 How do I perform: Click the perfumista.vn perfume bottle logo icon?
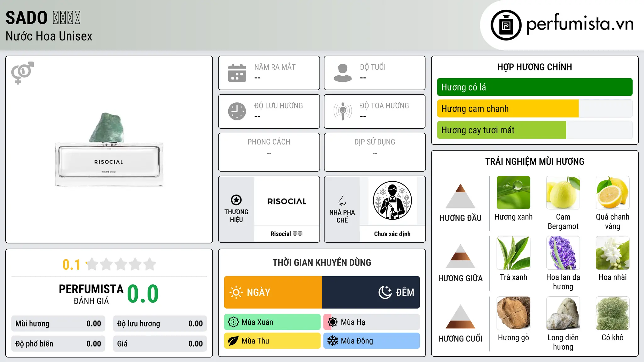(506, 25)
